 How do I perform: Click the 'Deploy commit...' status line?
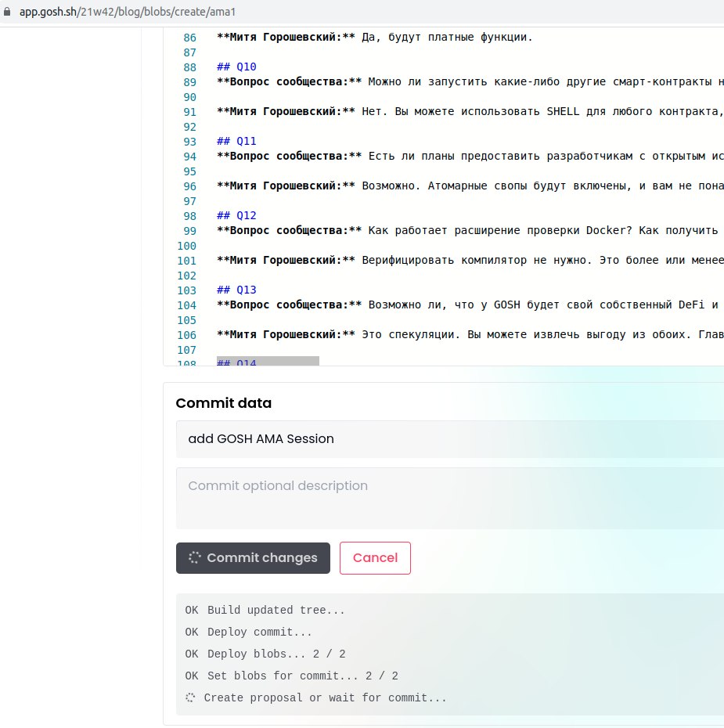coord(260,632)
